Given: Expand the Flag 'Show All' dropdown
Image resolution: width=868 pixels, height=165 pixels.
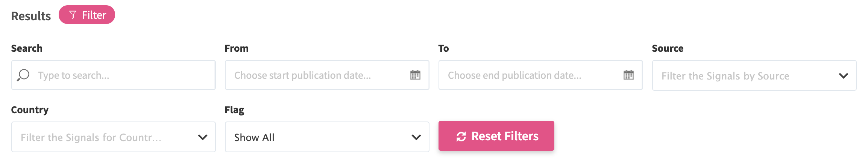Looking at the screenshot, I should tap(320, 137).
